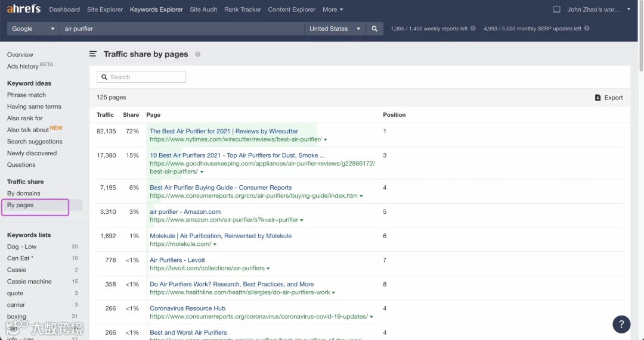Go to Site Explorer tab
The height and width of the screenshot is (340, 644).
(x=105, y=10)
